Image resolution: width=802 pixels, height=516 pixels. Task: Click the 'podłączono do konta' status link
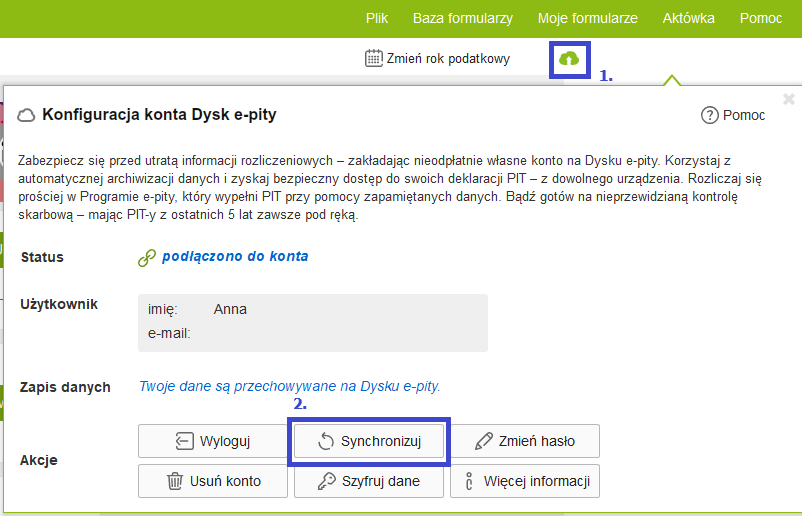(x=235, y=256)
